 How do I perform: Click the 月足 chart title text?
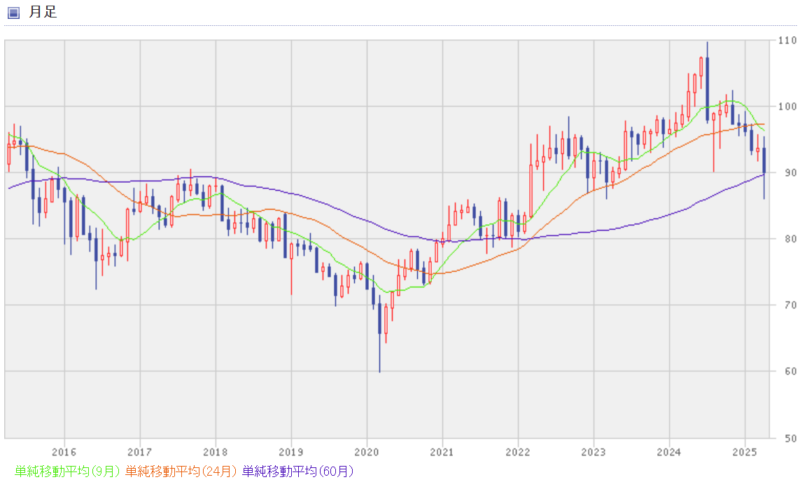tap(43, 12)
